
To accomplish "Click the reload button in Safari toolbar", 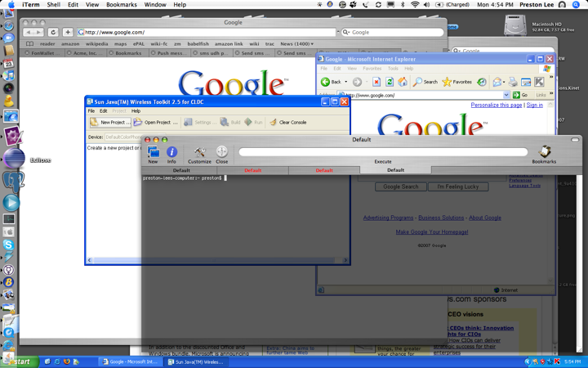I will (x=53, y=32).
